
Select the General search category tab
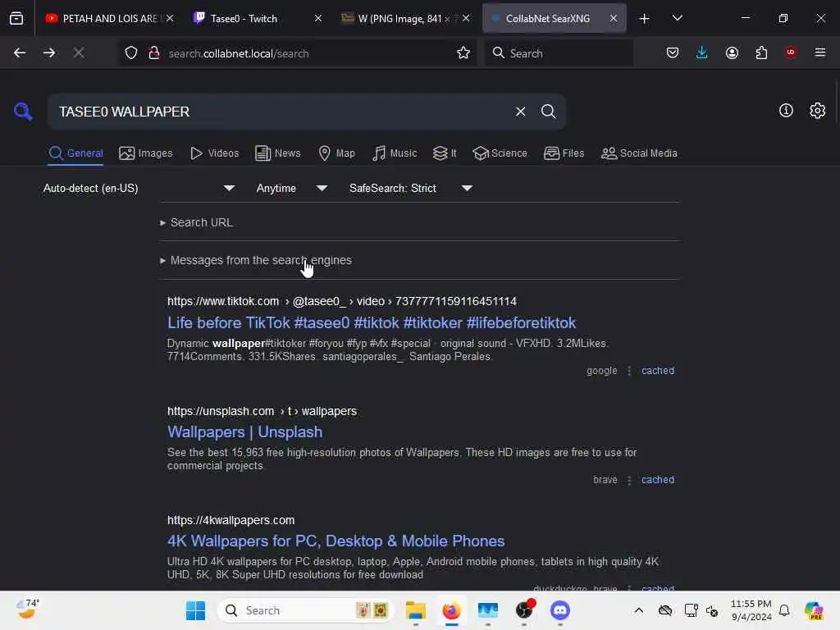tap(75, 153)
